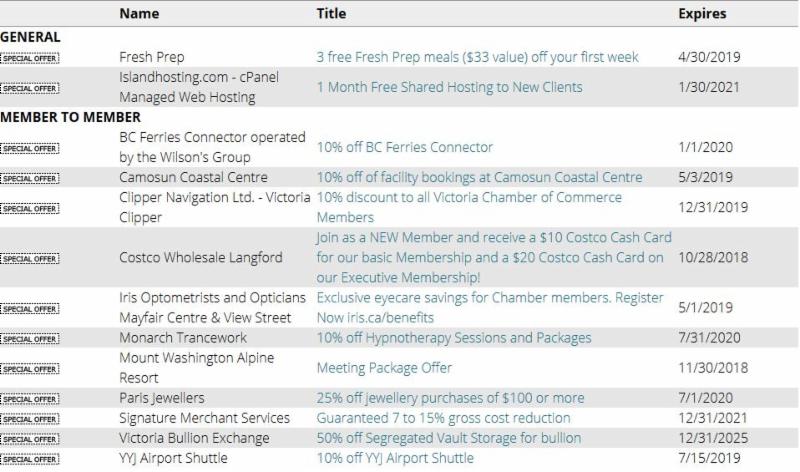The height and width of the screenshot is (472, 800).
Task: Click the Special Offer badge for BC Ferries Connector
Action: [x=30, y=148]
